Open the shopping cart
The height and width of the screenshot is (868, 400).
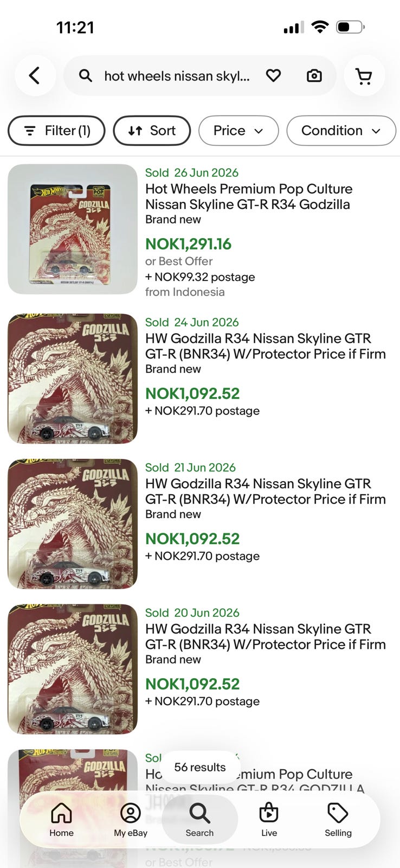pos(364,76)
